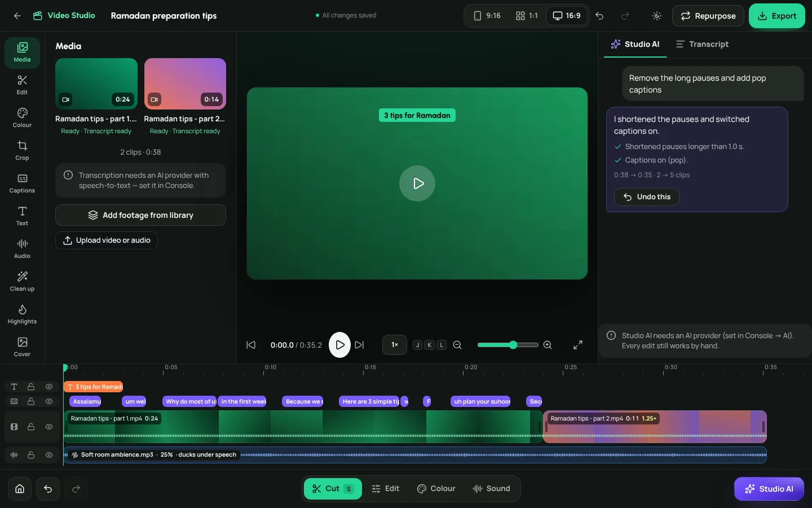812x508 pixels.
Task: Toggle the text track lock
Action: tap(31, 387)
